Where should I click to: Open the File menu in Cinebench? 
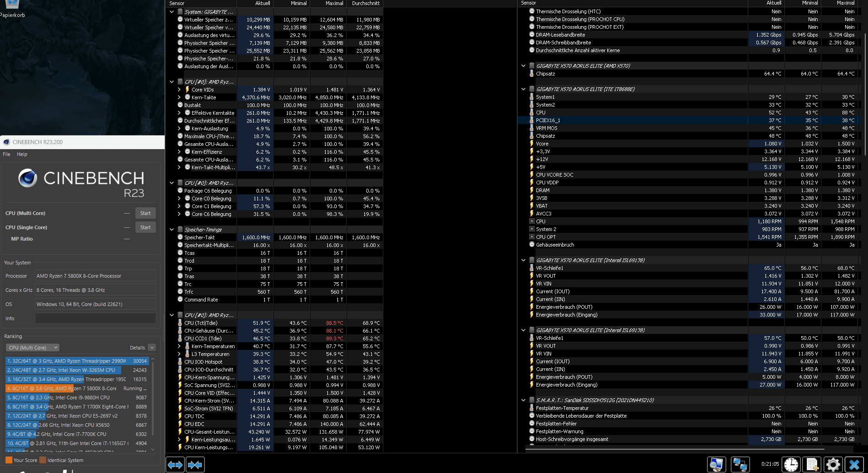click(x=6, y=154)
